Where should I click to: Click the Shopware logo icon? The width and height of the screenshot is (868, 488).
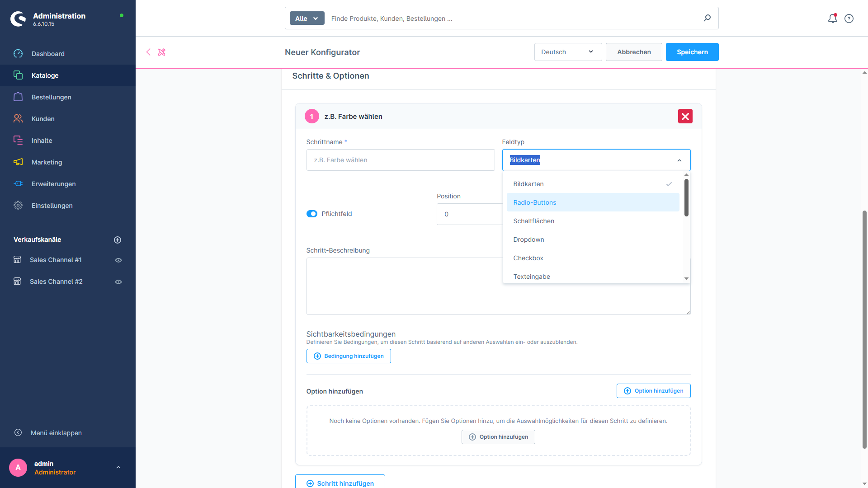coord(18,19)
